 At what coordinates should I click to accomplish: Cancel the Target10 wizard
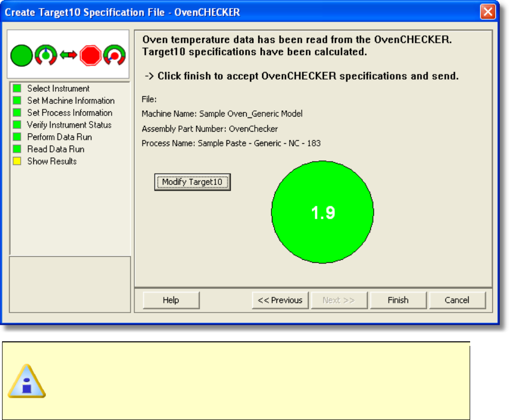point(457,300)
